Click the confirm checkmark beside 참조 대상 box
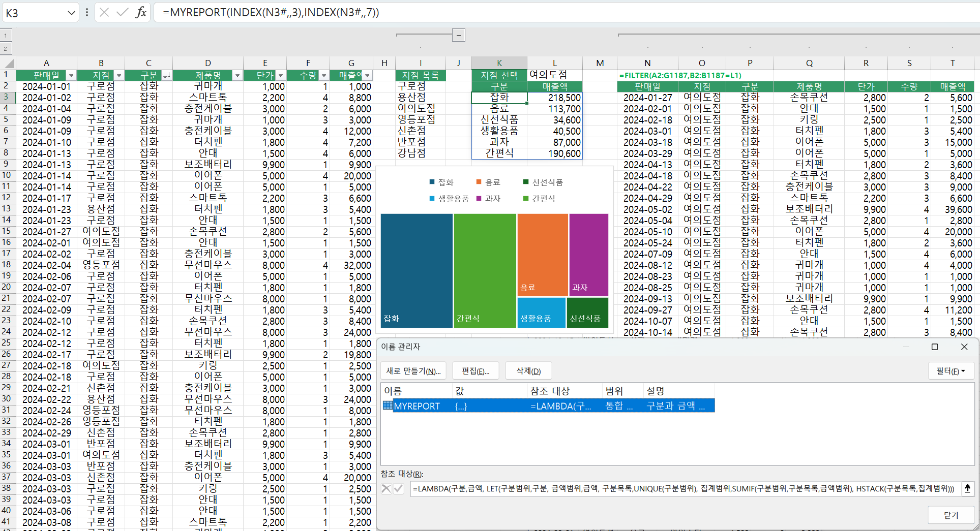Screen dimensions: 980x531 point(398,489)
